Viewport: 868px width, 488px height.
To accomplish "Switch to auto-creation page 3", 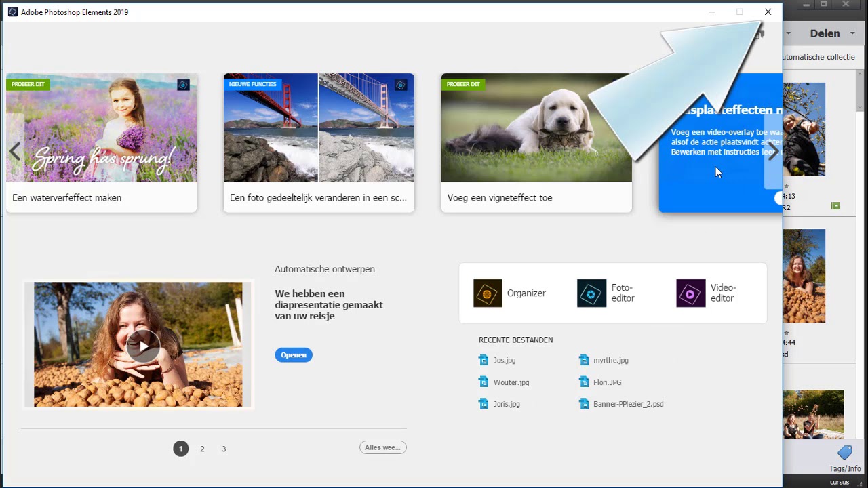I will point(224,449).
